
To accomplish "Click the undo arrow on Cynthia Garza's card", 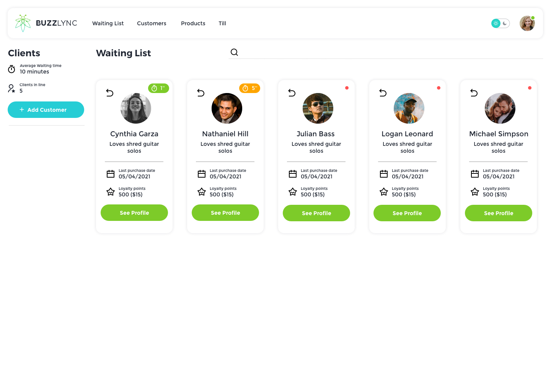I will pos(110,93).
